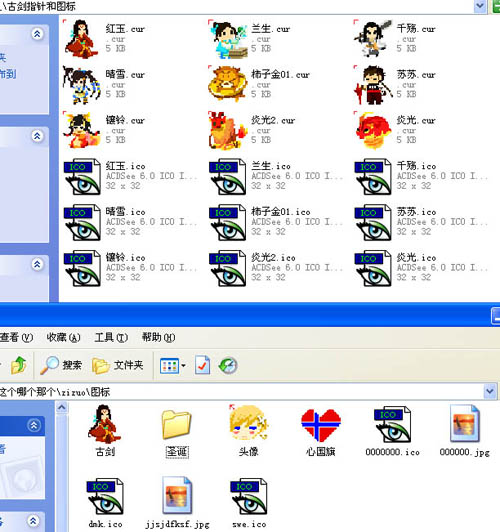The height and width of the screenshot is (532, 500).
Task: Select the 晴雪.ico icon file
Action: click(130, 222)
